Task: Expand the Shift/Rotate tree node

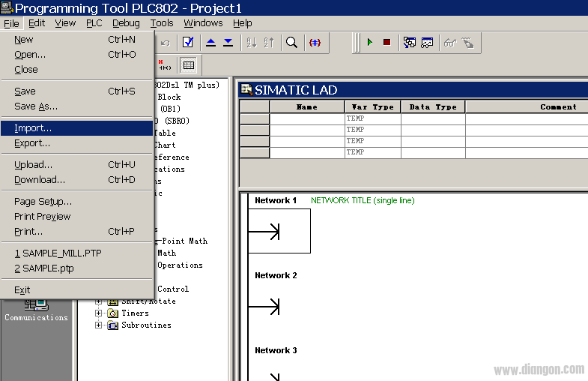Action: 98,301
